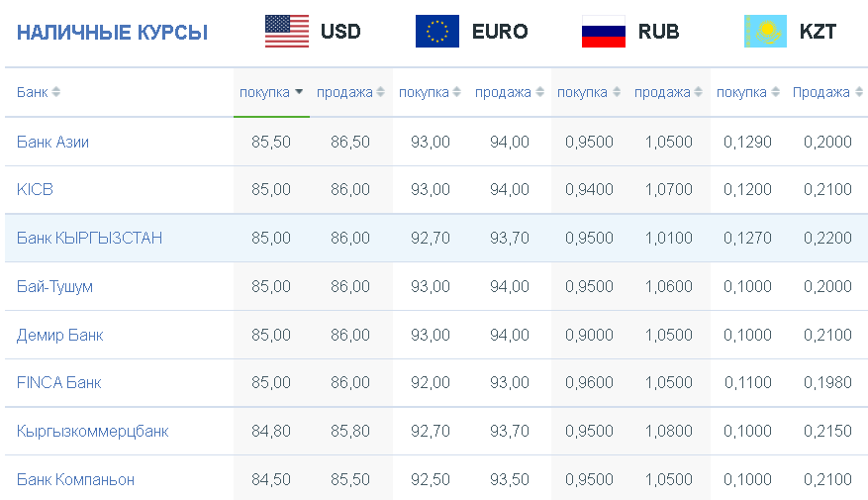
Task: Click the Kazakhstan flag icon
Action: tap(766, 31)
